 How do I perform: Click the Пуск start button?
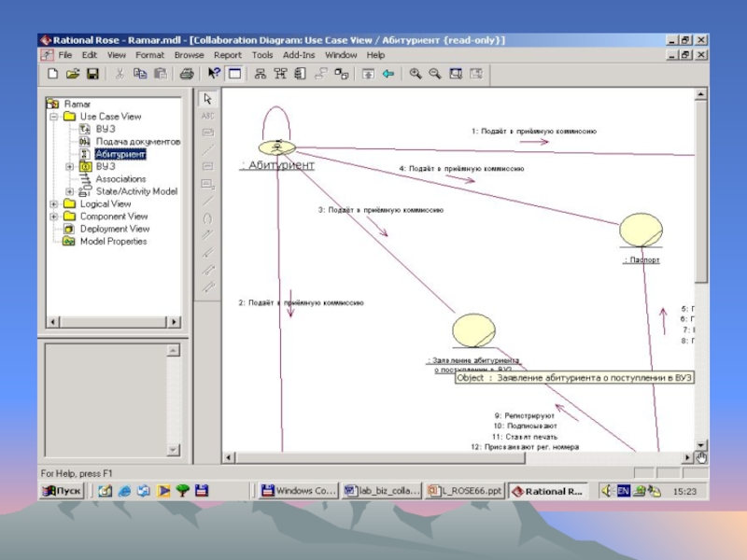click(x=63, y=491)
